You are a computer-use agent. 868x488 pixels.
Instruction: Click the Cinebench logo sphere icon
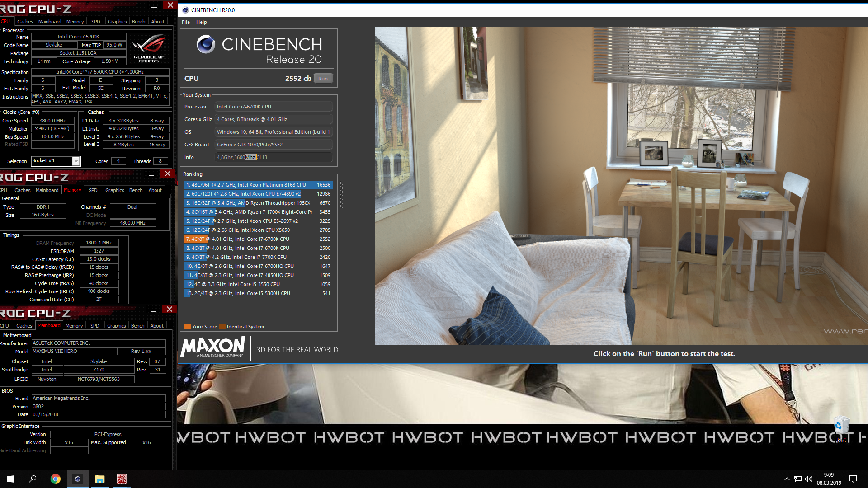206,44
